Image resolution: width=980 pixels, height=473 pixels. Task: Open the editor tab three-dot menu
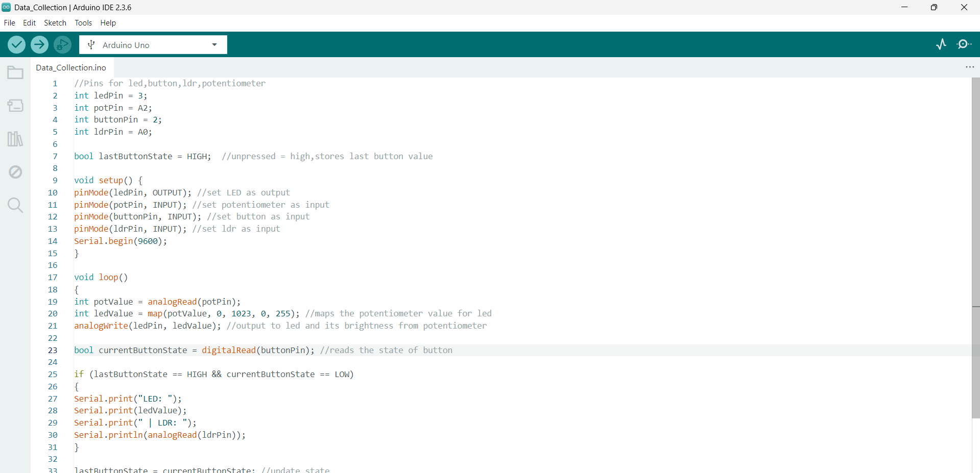pyautogui.click(x=970, y=67)
